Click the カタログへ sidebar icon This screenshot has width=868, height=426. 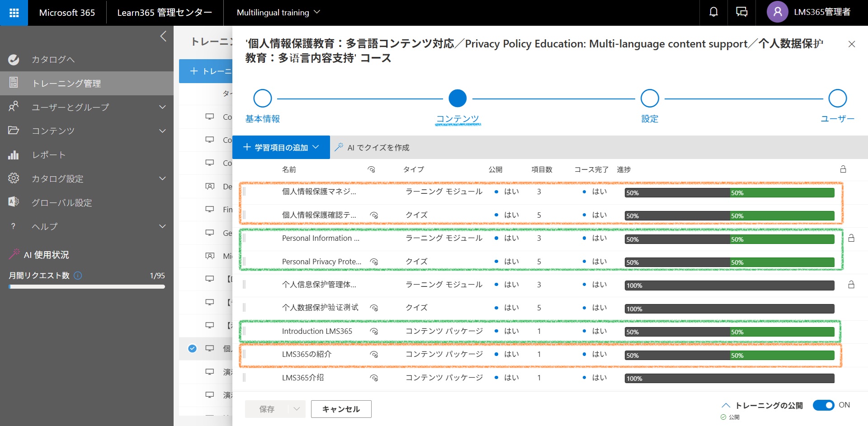14,59
